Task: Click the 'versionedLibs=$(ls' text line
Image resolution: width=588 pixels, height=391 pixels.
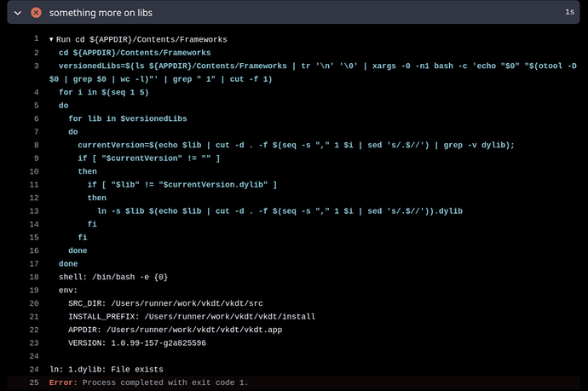Action: 313,72
